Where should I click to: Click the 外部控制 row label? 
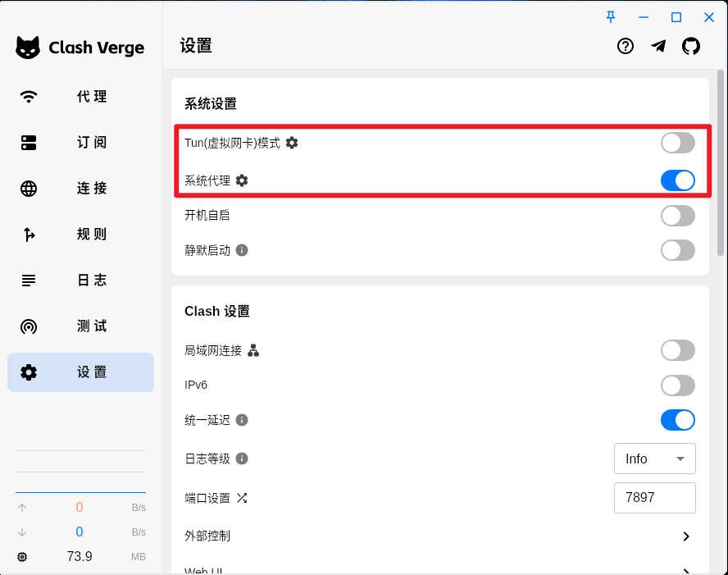[x=207, y=536]
